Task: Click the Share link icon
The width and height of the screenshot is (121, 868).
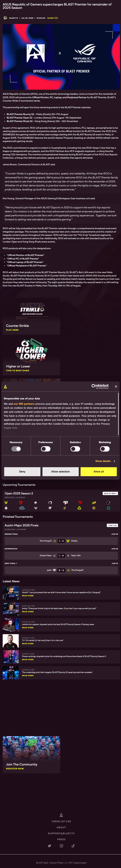Action: tap(56, 18)
